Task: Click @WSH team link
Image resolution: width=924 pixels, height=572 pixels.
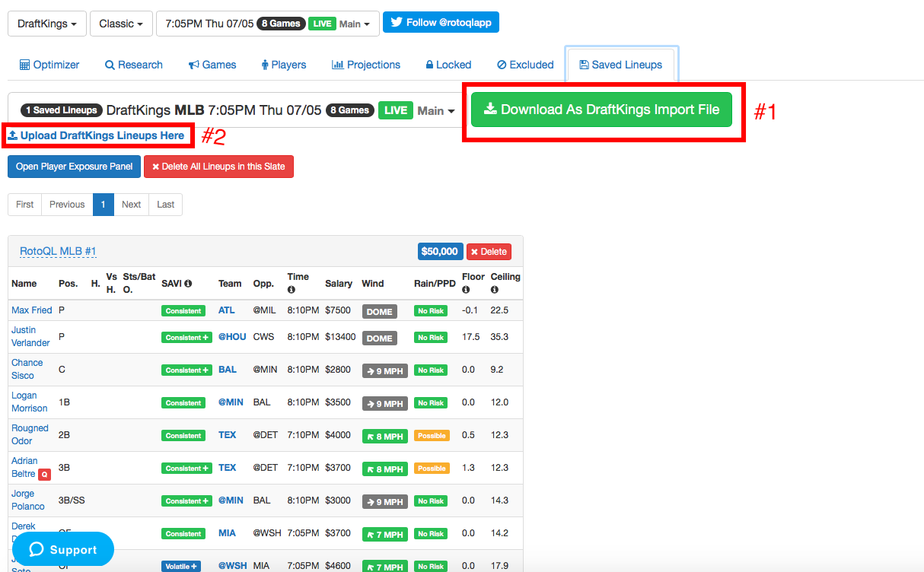Action: point(233,566)
